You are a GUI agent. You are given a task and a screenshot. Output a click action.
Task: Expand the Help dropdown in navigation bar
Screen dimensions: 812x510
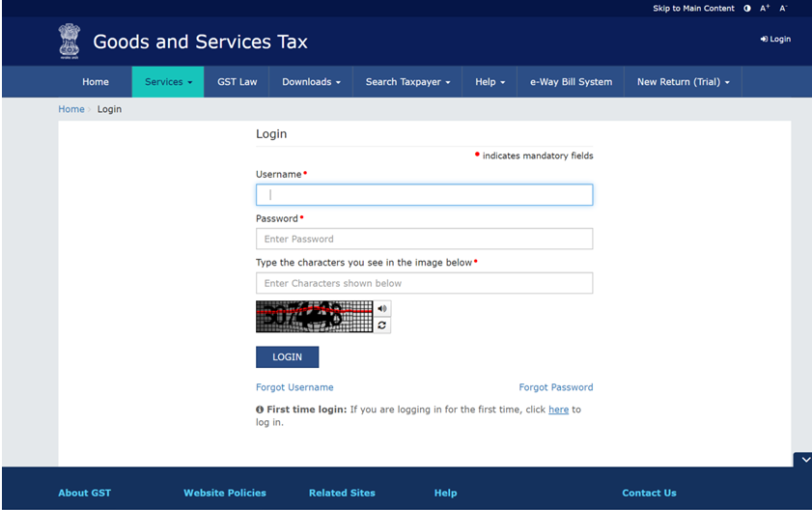(x=490, y=82)
